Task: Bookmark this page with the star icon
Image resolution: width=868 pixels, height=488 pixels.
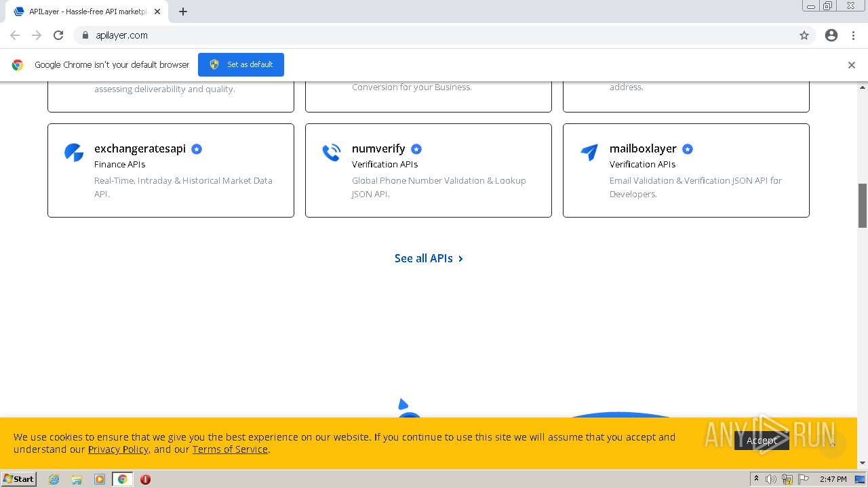Action: tap(804, 35)
